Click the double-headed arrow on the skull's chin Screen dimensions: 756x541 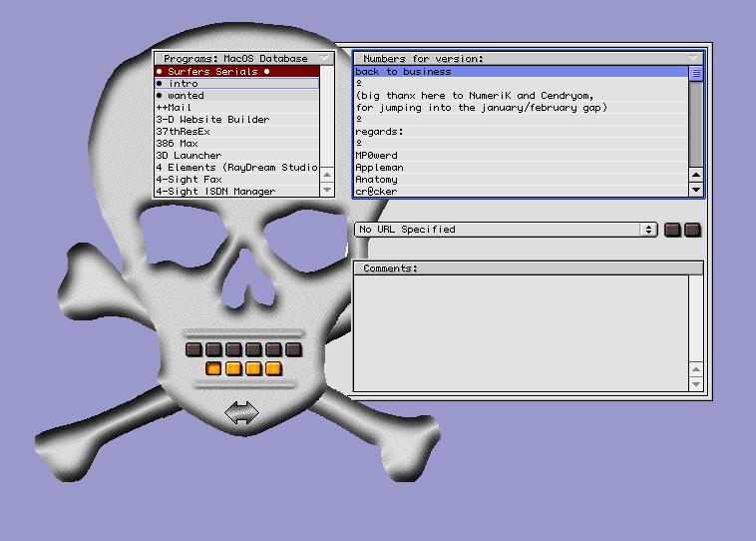click(241, 412)
